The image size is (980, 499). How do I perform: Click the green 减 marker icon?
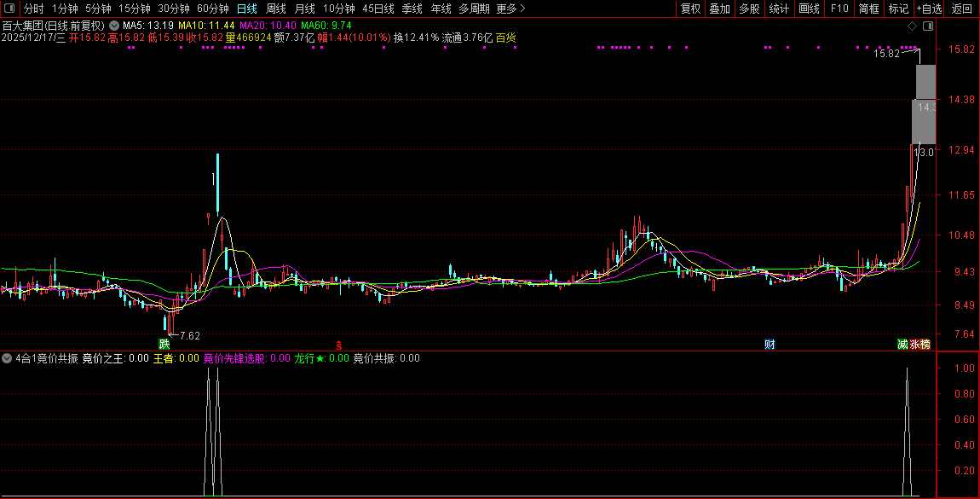coord(902,345)
